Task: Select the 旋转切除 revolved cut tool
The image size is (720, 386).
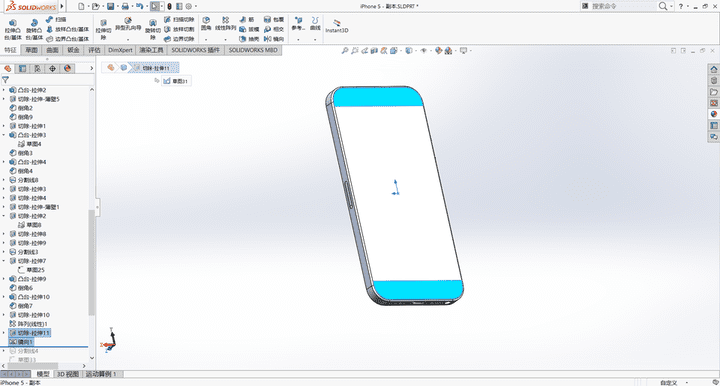Action: [152, 30]
